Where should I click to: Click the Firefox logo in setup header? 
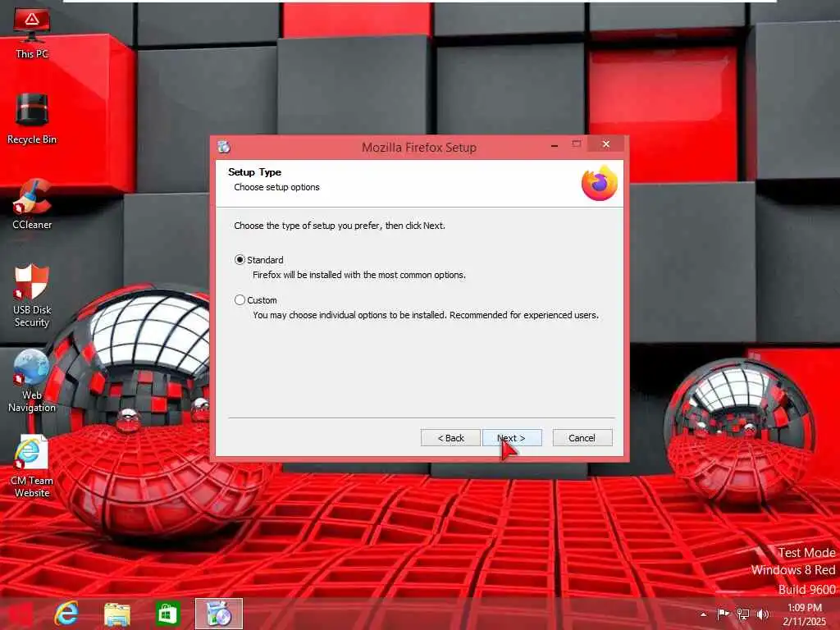pos(600,183)
